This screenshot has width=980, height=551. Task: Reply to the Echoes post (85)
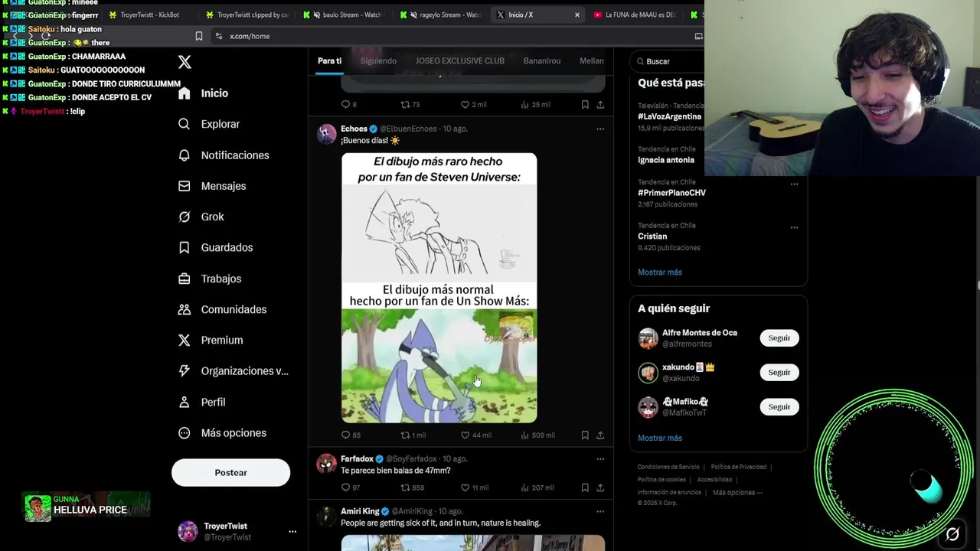point(351,435)
